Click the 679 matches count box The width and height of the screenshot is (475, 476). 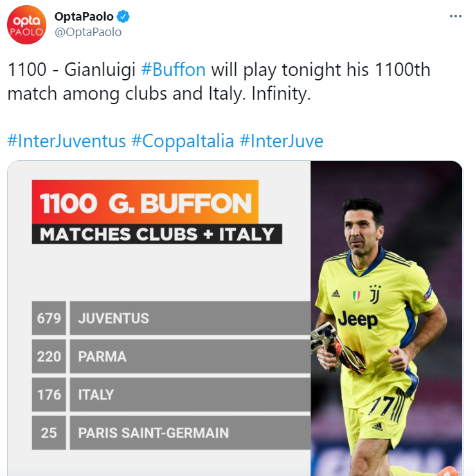pos(49,318)
